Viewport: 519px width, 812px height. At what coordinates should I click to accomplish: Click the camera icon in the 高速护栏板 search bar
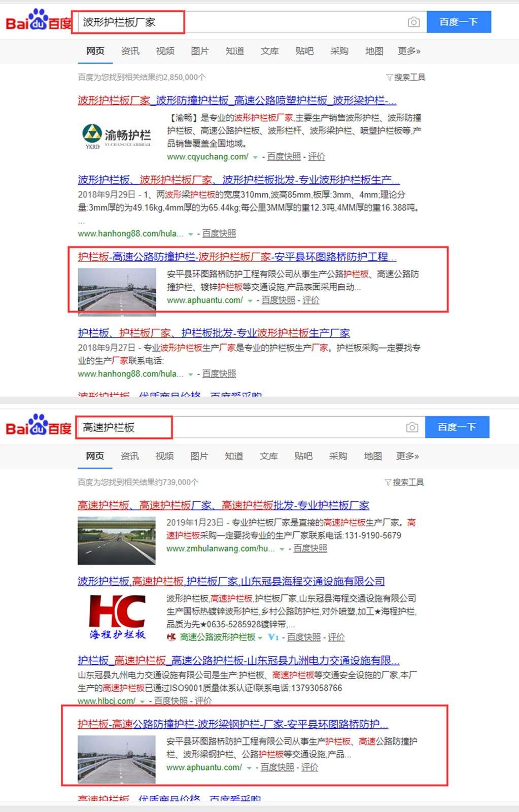tap(412, 427)
